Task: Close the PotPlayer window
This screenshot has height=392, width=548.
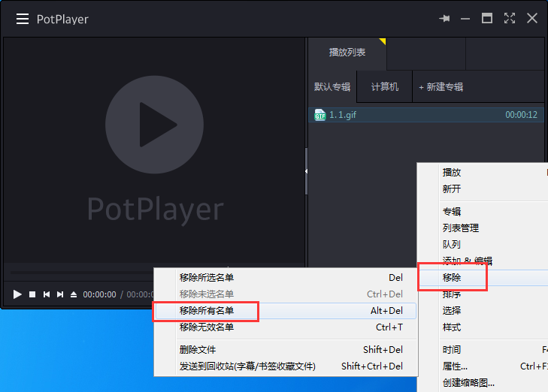Action: tap(532, 18)
